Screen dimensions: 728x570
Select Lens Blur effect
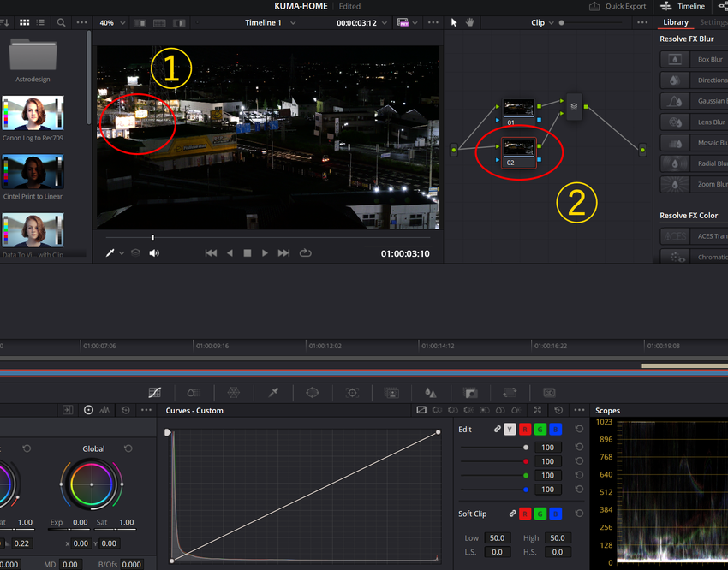pyautogui.click(x=694, y=122)
